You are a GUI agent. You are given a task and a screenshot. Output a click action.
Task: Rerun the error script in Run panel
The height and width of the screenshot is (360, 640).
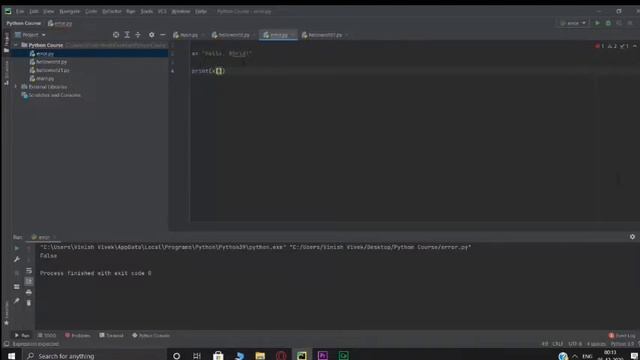(x=17, y=248)
